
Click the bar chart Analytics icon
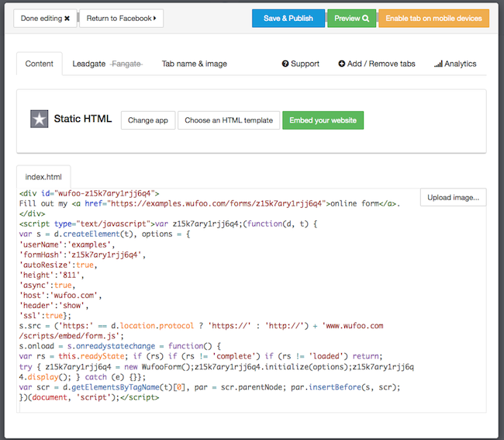438,64
